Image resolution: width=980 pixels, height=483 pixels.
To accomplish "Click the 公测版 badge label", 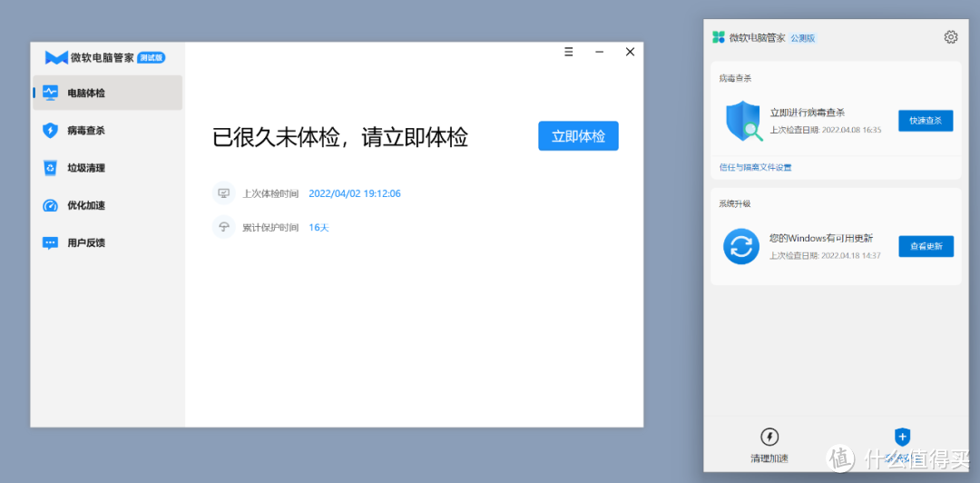I will click(x=802, y=37).
